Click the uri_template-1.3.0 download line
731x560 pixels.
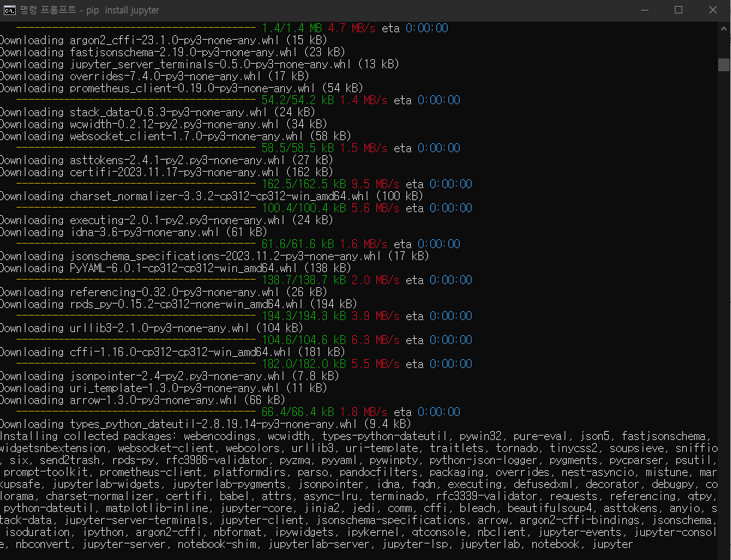click(x=163, y=388)
